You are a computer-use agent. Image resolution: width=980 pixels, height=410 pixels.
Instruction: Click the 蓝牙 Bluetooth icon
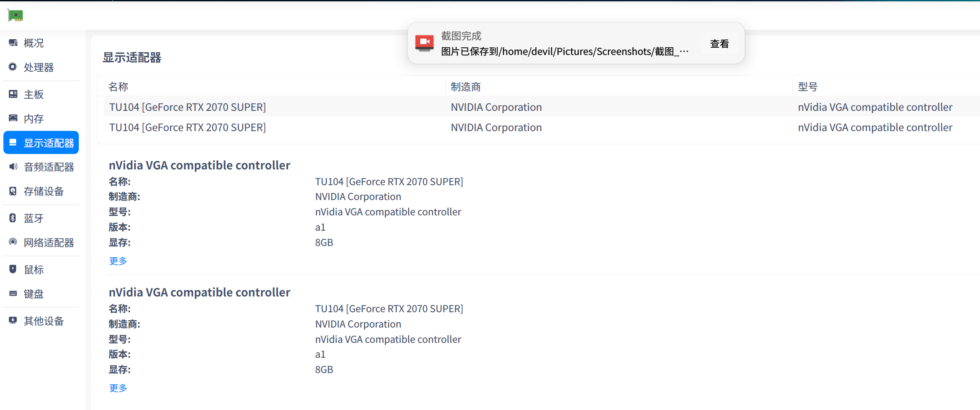(13, 219)
